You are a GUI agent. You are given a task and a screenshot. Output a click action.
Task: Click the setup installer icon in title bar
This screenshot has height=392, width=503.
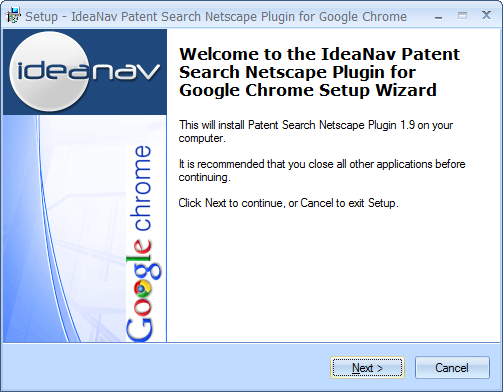tap(13, 16)
